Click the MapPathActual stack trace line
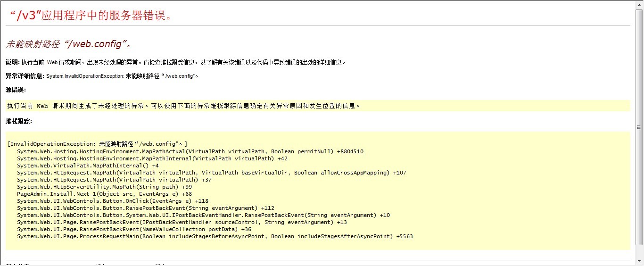 pyautogui.click(x=190, y=151)
